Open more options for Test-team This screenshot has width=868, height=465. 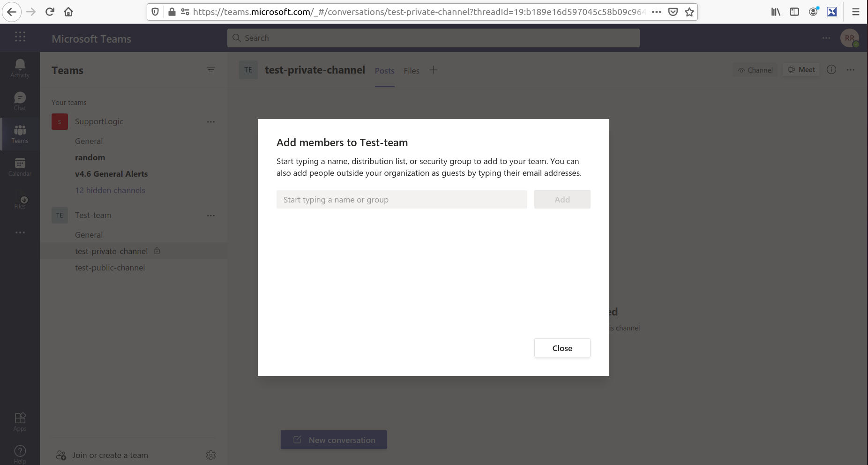pyautogui.click(x=211, y=216)
